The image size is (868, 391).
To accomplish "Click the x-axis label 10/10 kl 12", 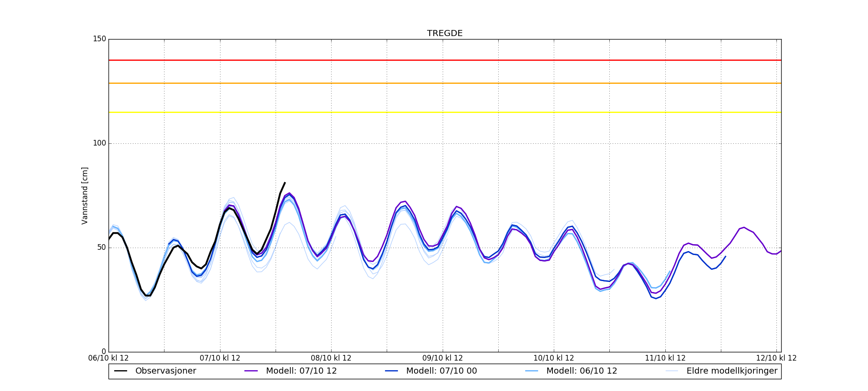I will [554, 358].
